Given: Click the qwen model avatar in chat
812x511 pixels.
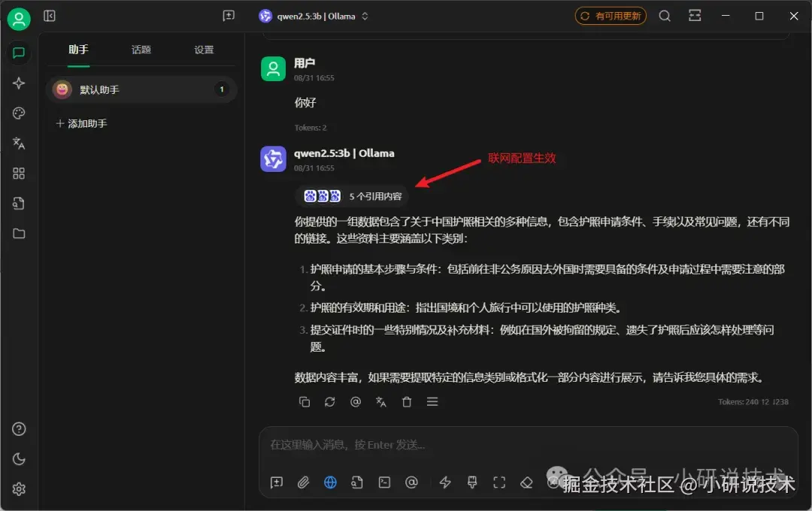Looking at the screenshot, I should (x=273, y=159).
